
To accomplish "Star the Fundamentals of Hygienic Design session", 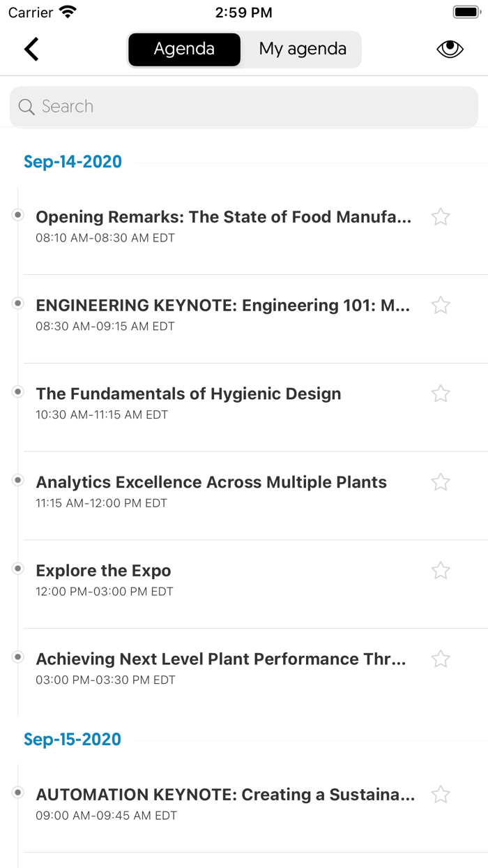I will [441, 394].
